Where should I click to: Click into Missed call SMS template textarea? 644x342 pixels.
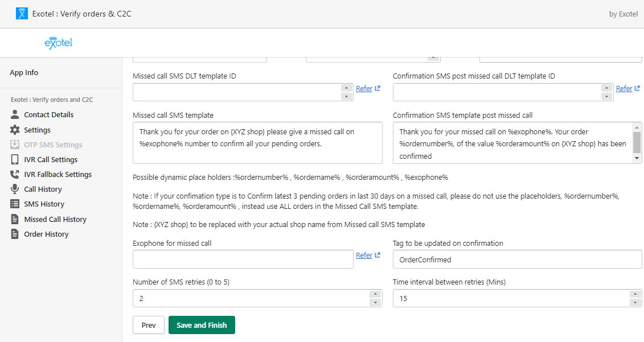[257, 143]
